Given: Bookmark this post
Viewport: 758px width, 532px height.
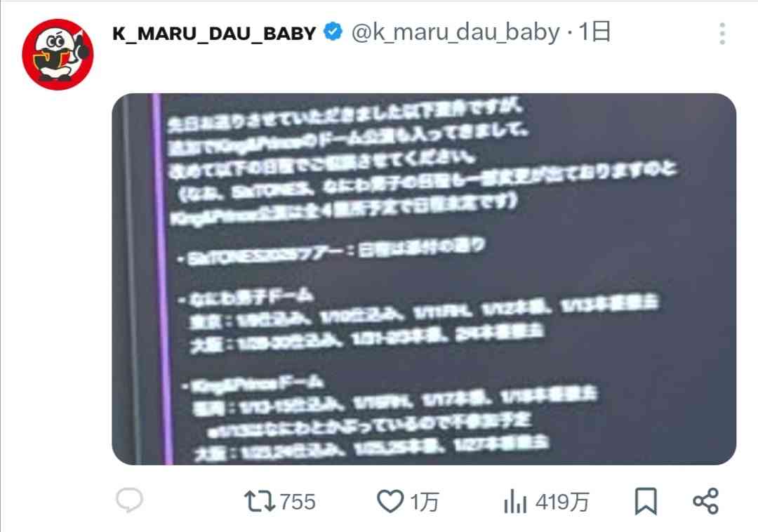Looking at the screenshot, I should (x=646, y=501).
